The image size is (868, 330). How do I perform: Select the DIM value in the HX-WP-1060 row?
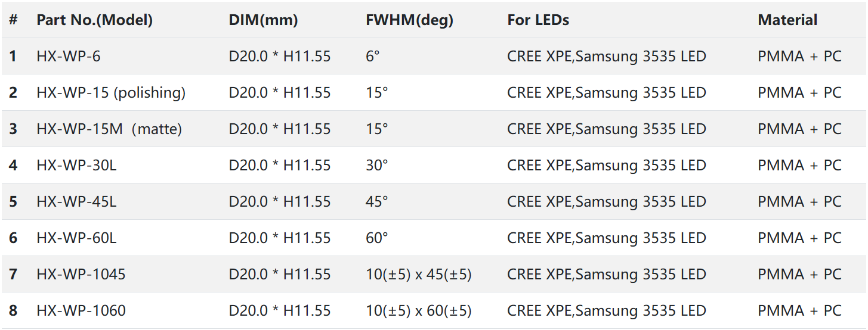click(280, 311)
